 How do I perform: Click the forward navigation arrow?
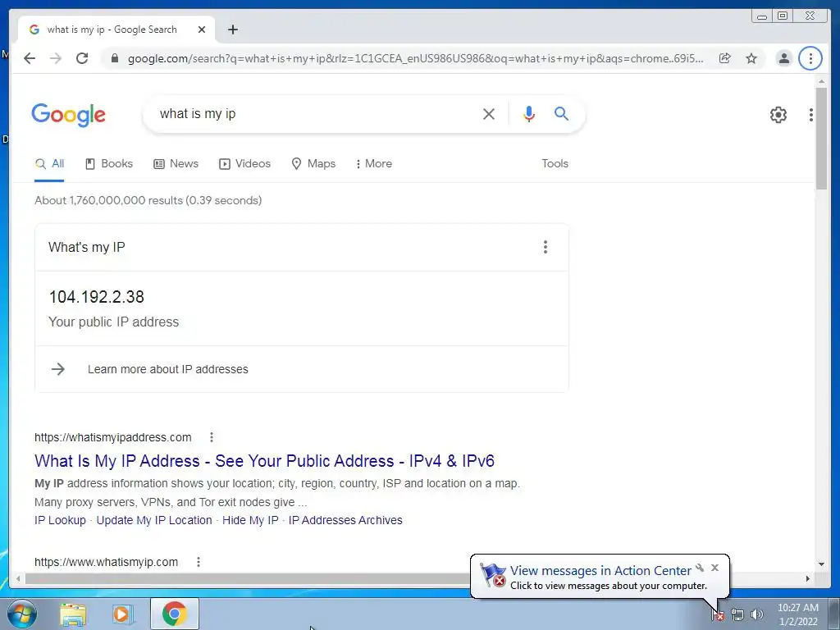tap(55, 58)
